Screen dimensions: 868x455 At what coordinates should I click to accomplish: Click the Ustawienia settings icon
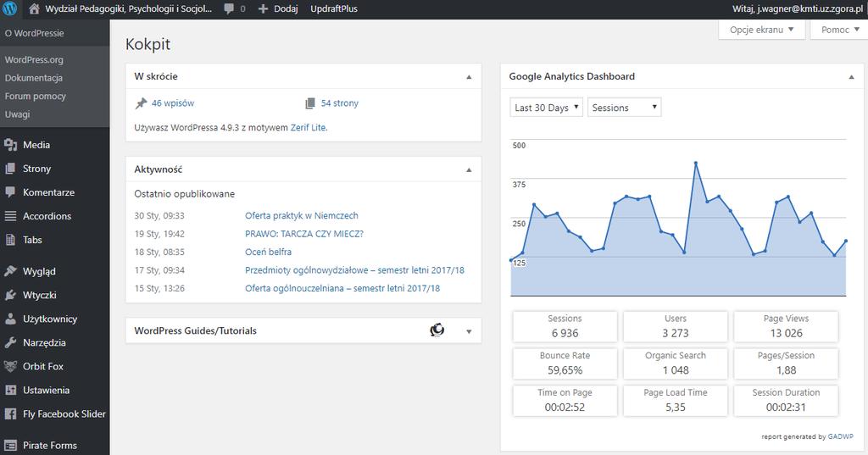pos(10,391)
